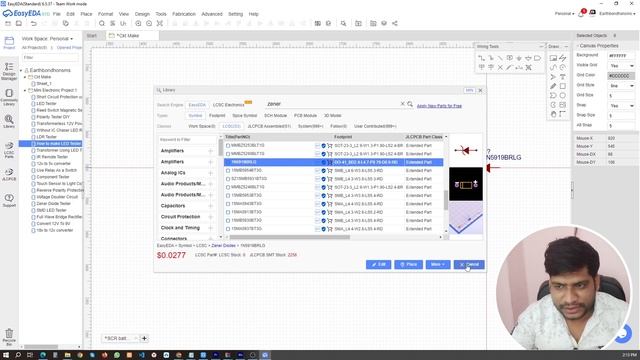Tick checkbox for the row below the highlighted part
The image size is (640, 360).
228,171
